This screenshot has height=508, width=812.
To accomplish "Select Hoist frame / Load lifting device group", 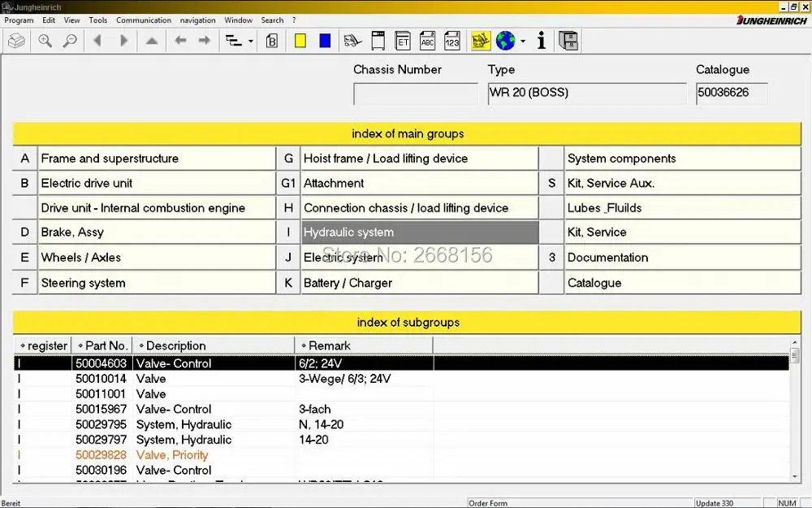I will (x=420, y=158).
